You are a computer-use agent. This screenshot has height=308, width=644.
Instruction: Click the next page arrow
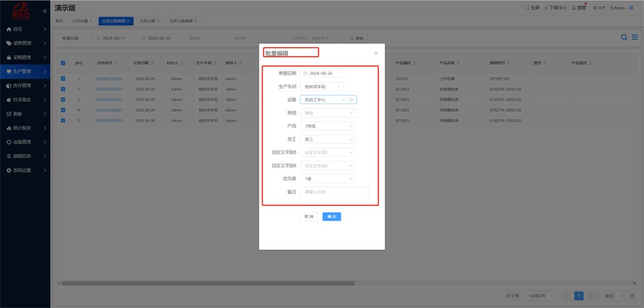pyautogui.click(x=591, y=296)
